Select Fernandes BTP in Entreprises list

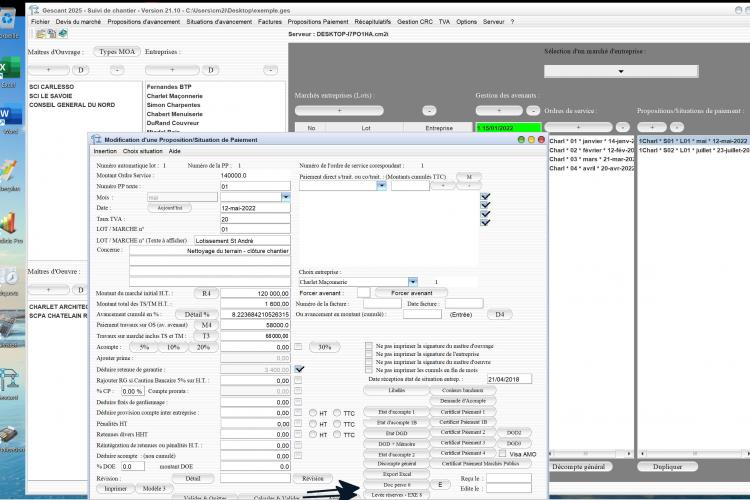coord(169,87)
